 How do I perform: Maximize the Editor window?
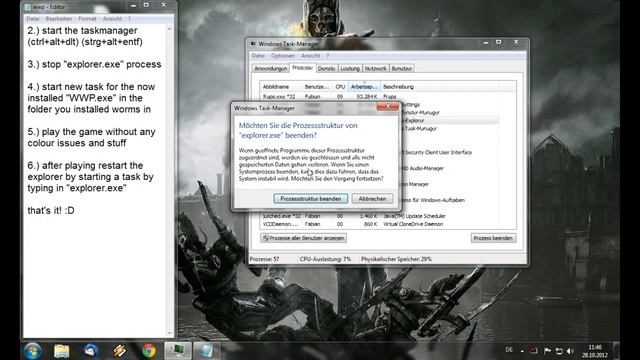(x=146, y=5)
